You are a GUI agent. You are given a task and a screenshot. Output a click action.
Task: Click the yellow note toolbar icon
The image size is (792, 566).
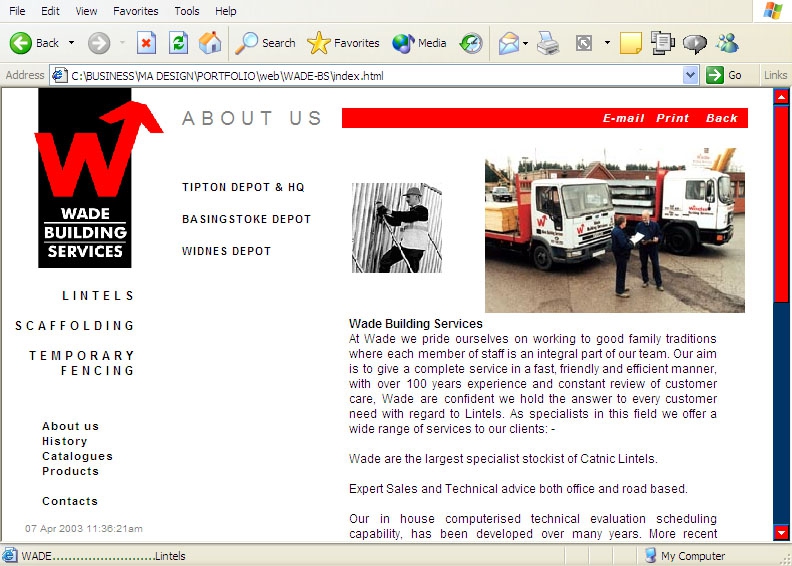point(630,43)
